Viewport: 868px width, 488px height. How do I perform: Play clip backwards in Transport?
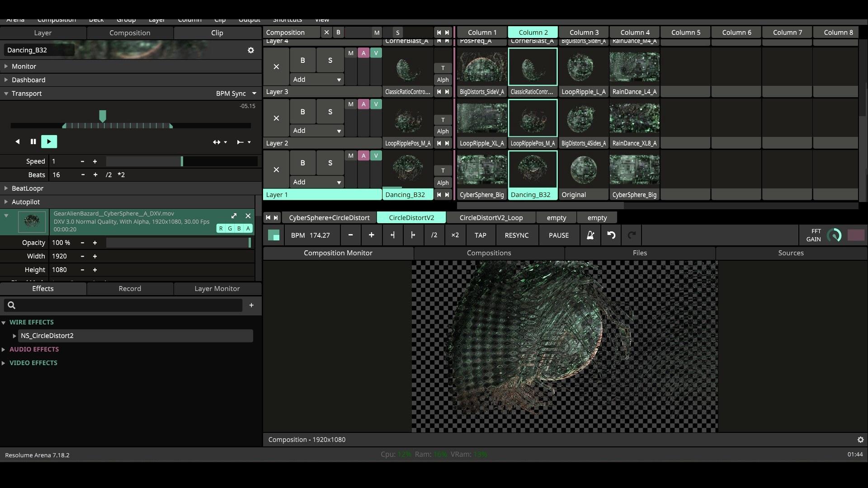tap(18, 142)
